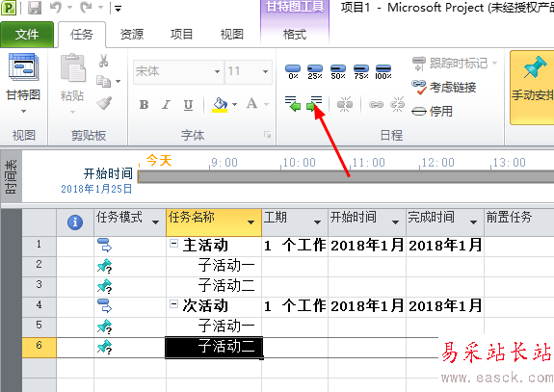Click the Split task icon
The image size is (554, 392).
[x=345, y=104]
